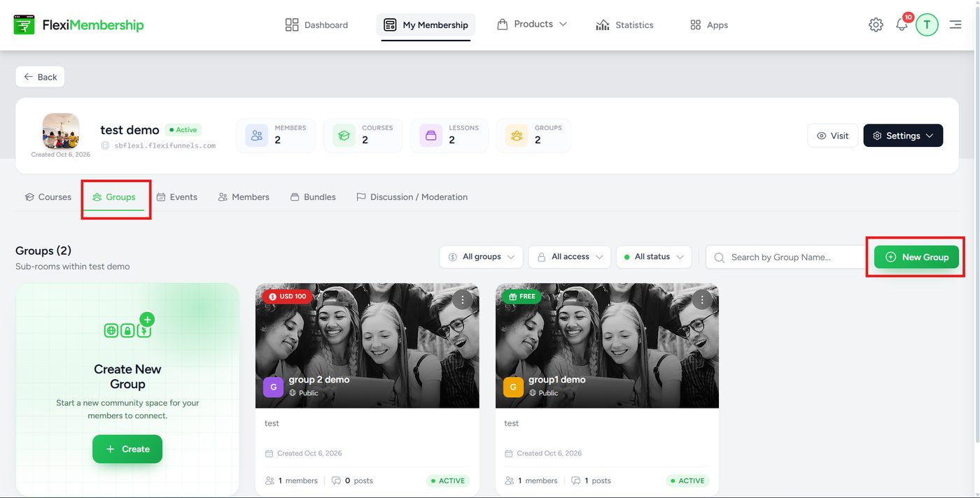Click the FlexiMembership logo icon
Image resolution: width=980 pixels, height=498 pixels.
coord(24,24)
